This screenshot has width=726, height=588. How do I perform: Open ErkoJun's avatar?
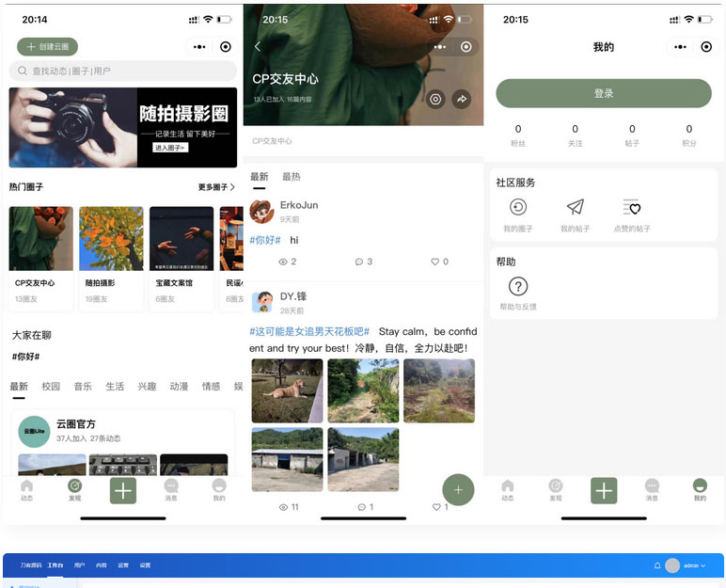tap(261, 212)
